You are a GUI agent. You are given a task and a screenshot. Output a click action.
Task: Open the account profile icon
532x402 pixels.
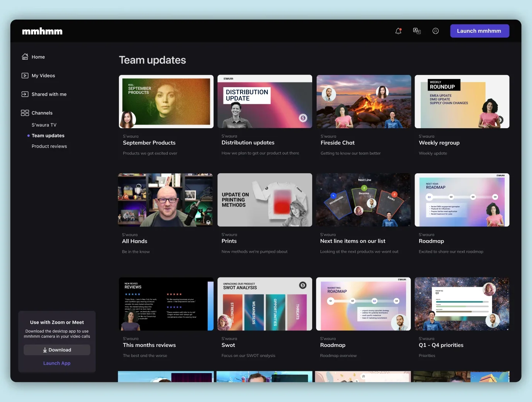click(436, 31)
